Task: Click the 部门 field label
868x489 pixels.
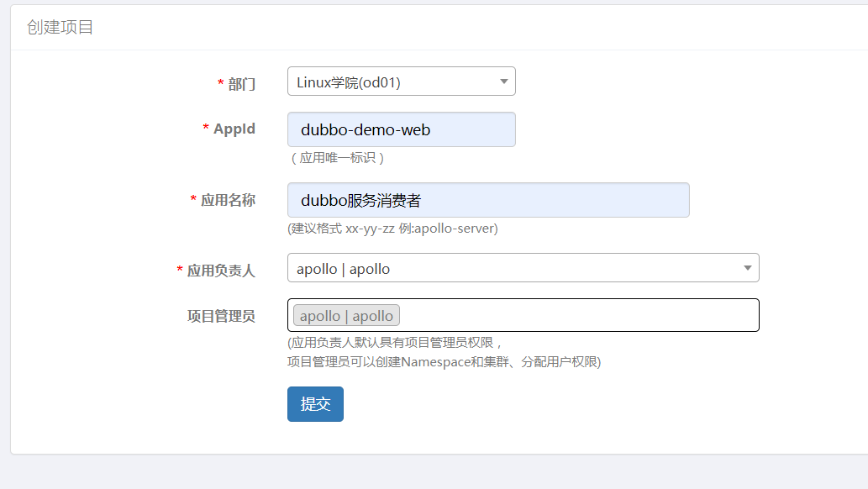Action: (x=241, y=84)
